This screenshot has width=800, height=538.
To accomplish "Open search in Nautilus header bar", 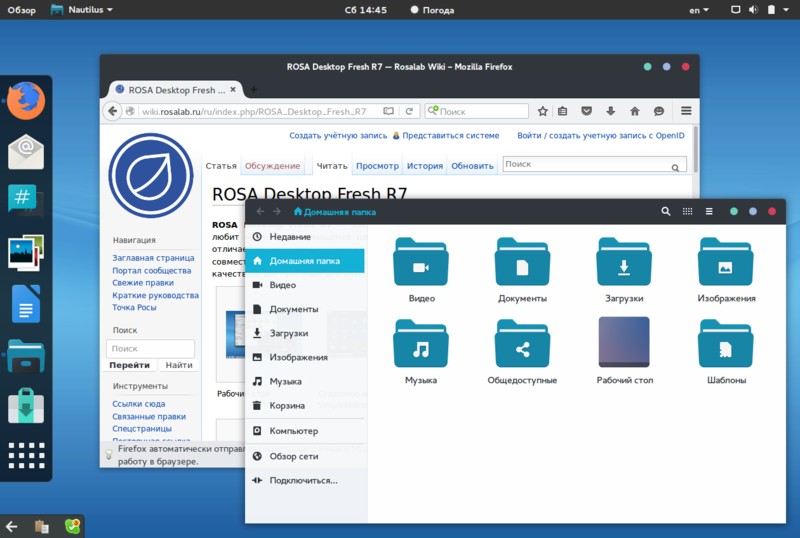I will [x=666, y=211].
